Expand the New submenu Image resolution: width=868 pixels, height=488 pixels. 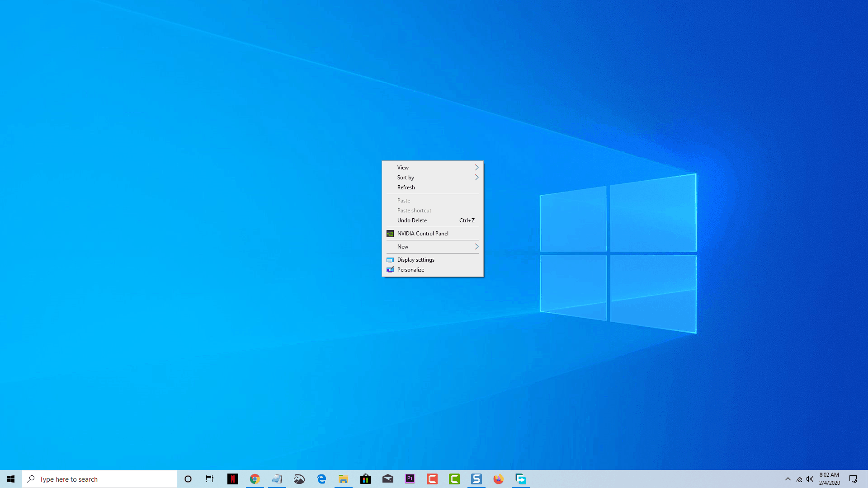433,247
